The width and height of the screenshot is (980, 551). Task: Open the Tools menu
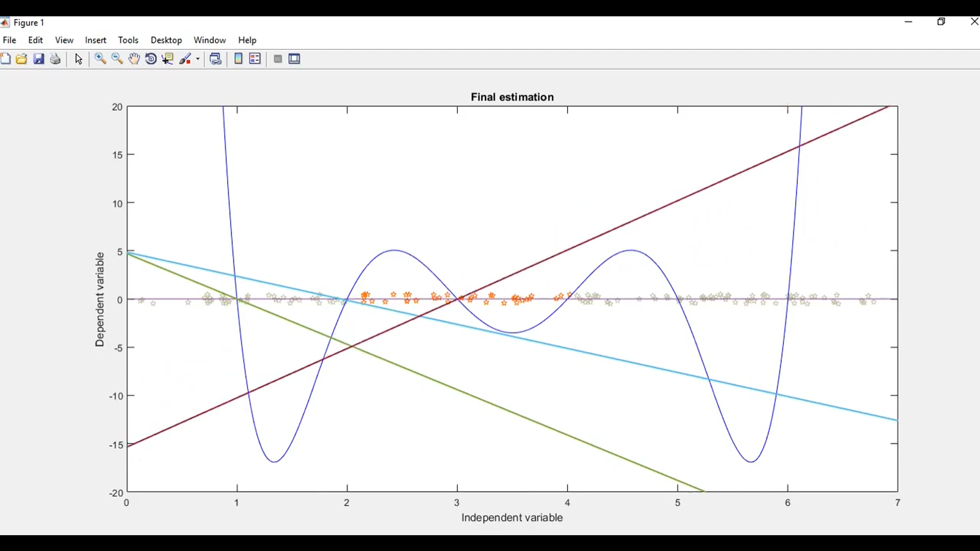128,40
